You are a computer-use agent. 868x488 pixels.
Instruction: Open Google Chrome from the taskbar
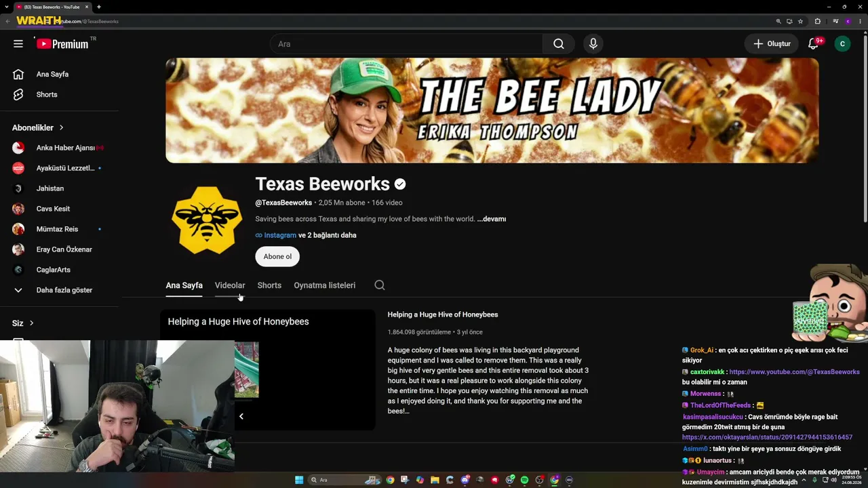click(x=390, y=480)
